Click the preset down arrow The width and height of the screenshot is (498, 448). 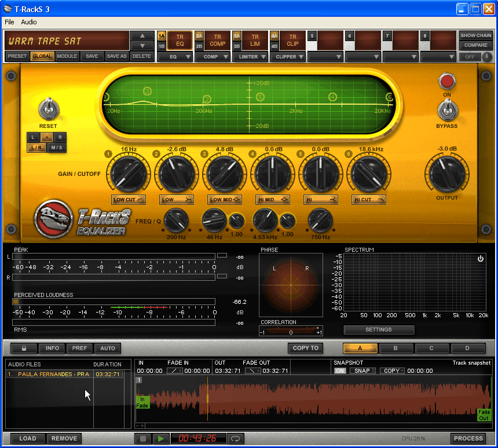142,46
